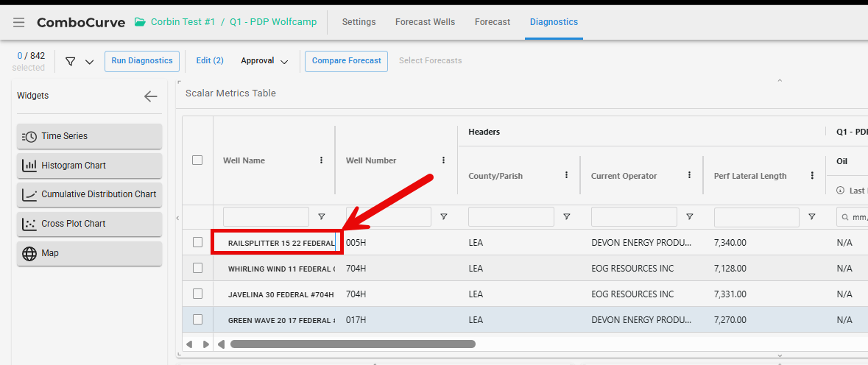Screen dimensions: 868x365
Task: Toggle the select-all wells header checkbox
Action: coord(197,160)
